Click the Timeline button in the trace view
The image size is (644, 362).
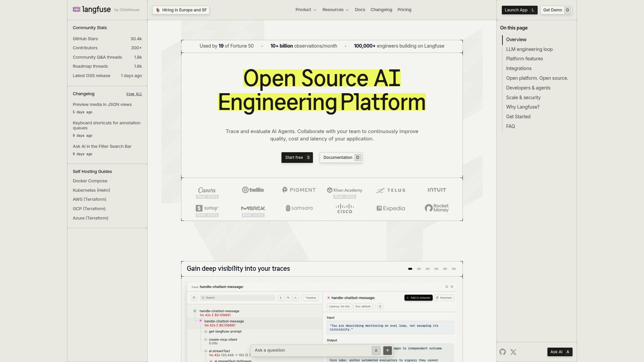point(311,298)
